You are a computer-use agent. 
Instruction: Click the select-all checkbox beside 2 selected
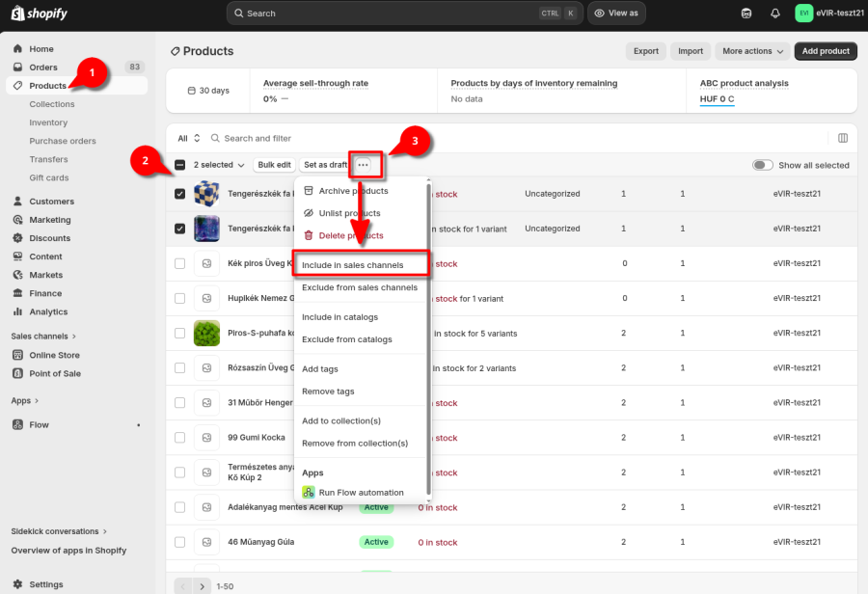[x=180, y=165]
